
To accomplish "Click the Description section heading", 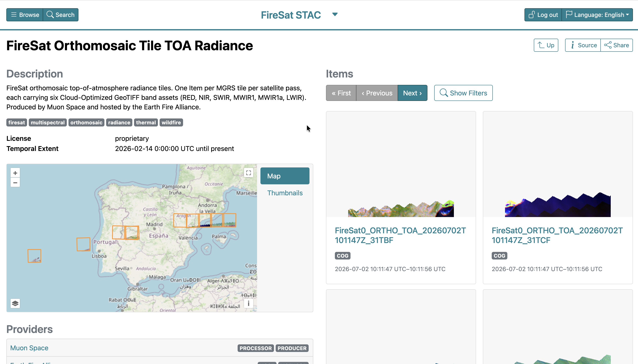I will coord(34,74).
